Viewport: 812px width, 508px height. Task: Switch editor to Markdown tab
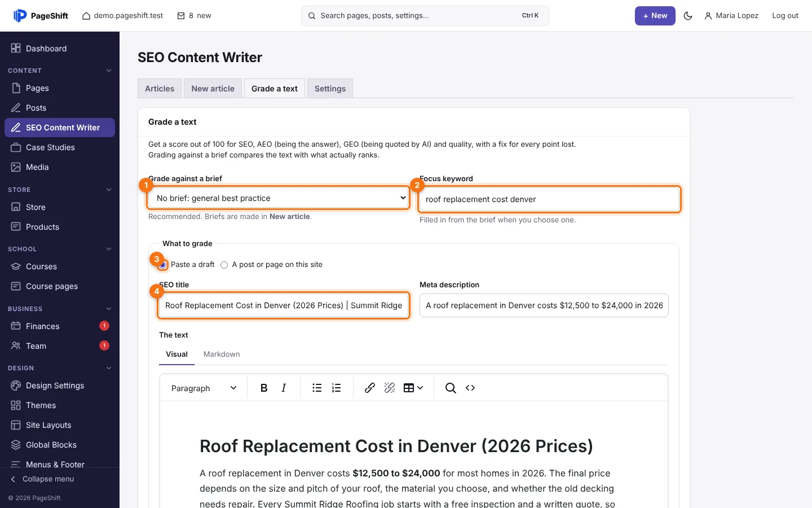click(x=222, y=354)
